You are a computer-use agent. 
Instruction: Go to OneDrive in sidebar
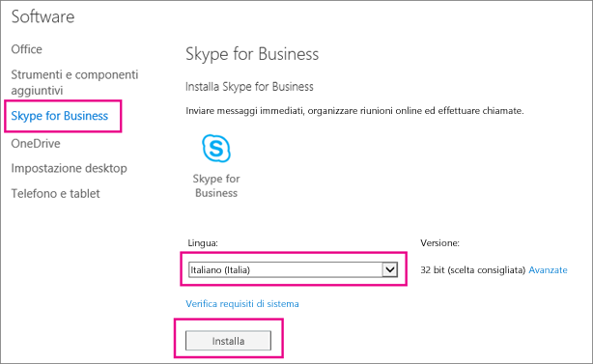click(x=36, y=144)
